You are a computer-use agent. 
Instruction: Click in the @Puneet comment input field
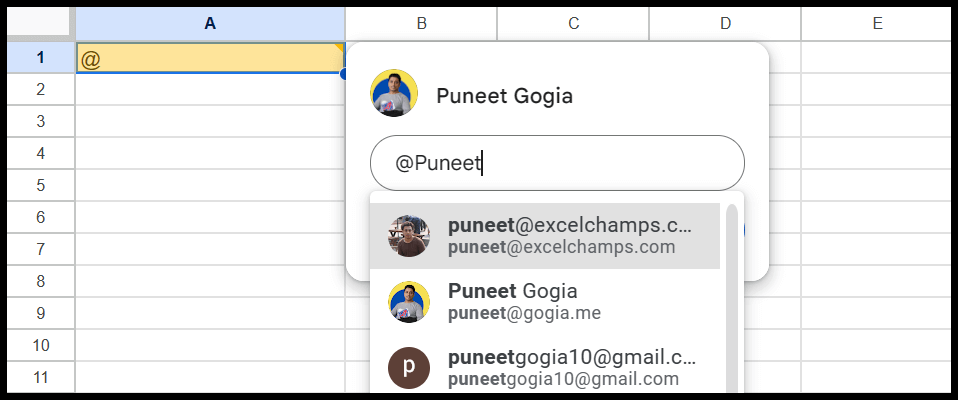tap(557, 163)
